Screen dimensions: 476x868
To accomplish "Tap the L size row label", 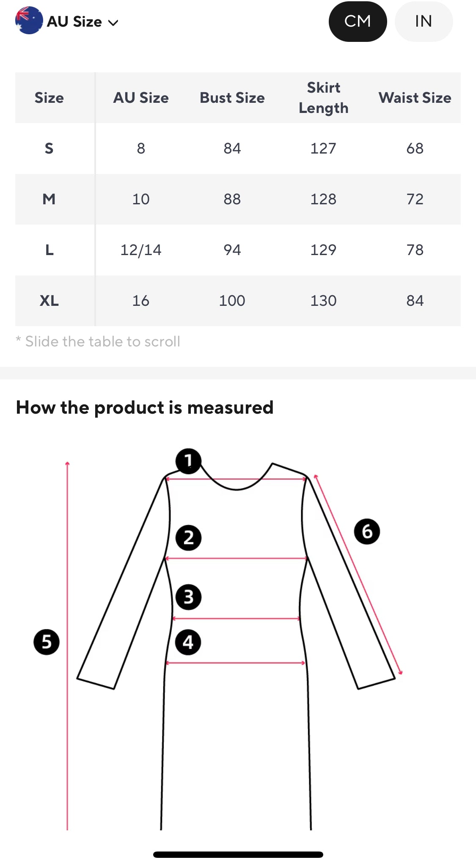I will click(49, 250).
